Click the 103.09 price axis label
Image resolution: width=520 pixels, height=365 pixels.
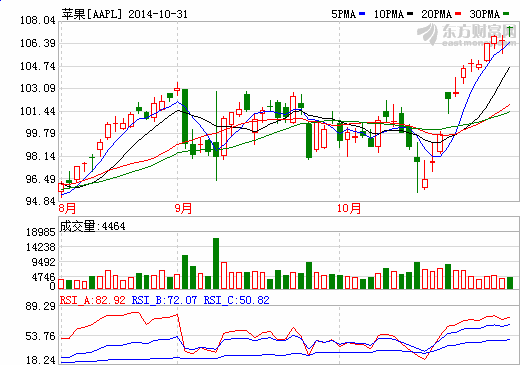[37, 88]
